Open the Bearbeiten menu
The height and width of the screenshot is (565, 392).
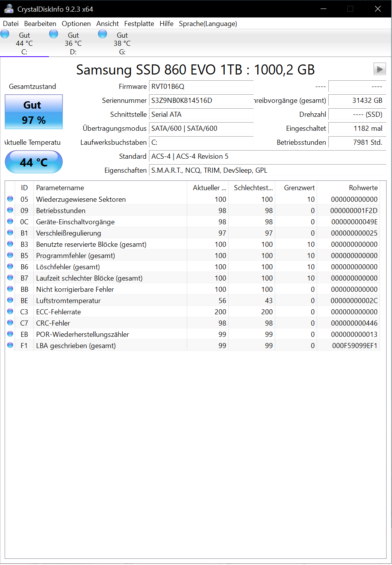coord(40,24)
